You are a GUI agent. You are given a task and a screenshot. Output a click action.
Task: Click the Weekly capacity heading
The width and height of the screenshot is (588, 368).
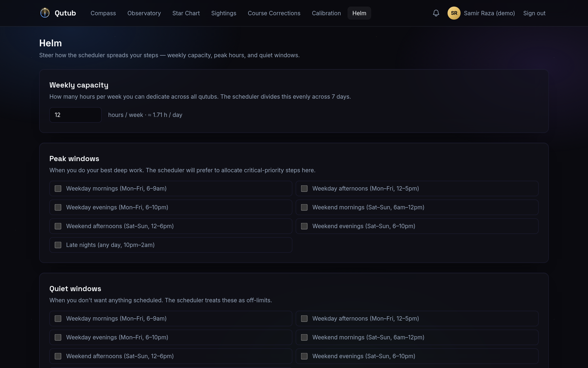point(79,85)
